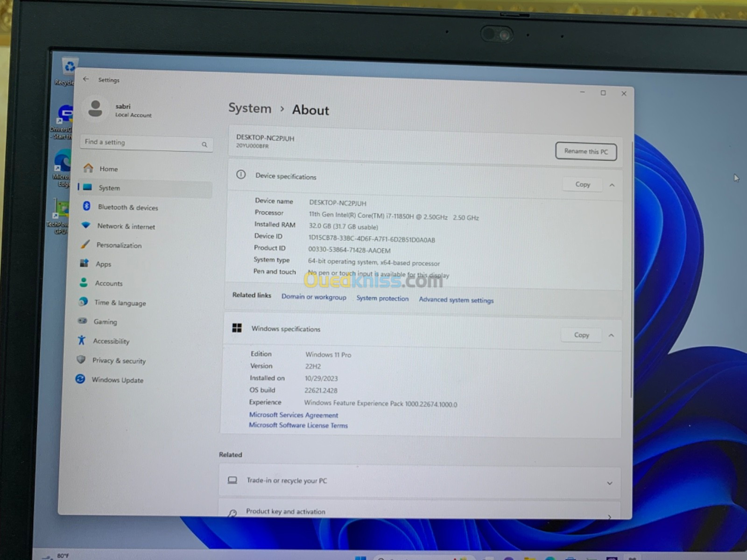Image resolution: width=747 pixels, height=560 pixels.
Task: Click the sabri user avatar icon
Action: point(95,108)
